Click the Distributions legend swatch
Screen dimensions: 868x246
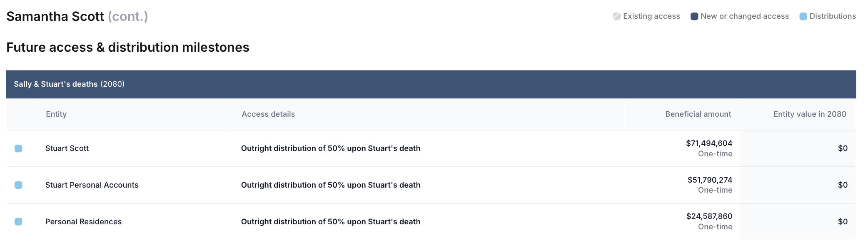click(803, 16)
